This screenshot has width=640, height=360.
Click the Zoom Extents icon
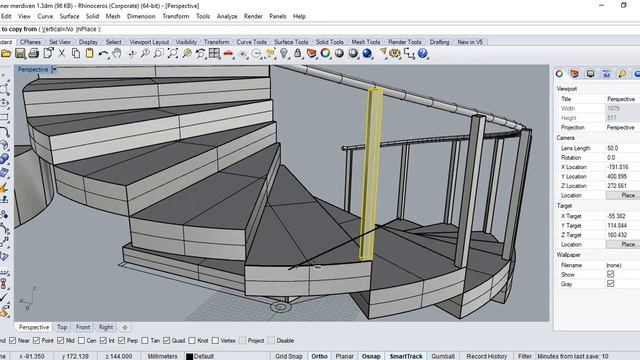(173, 53)
